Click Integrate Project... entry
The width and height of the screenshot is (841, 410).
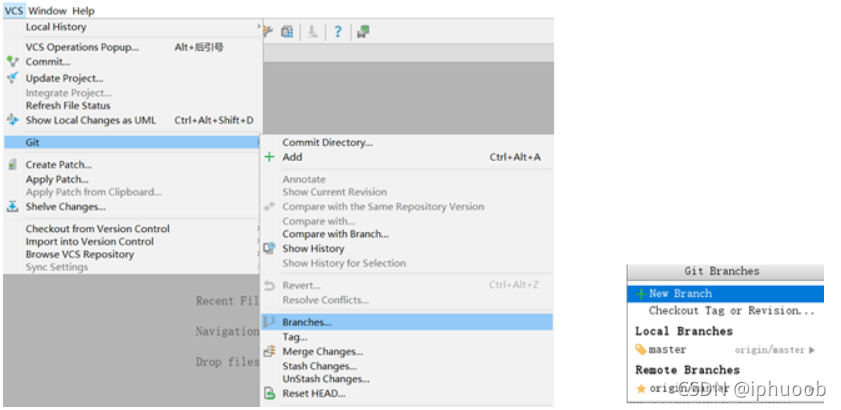click(69, 93)
